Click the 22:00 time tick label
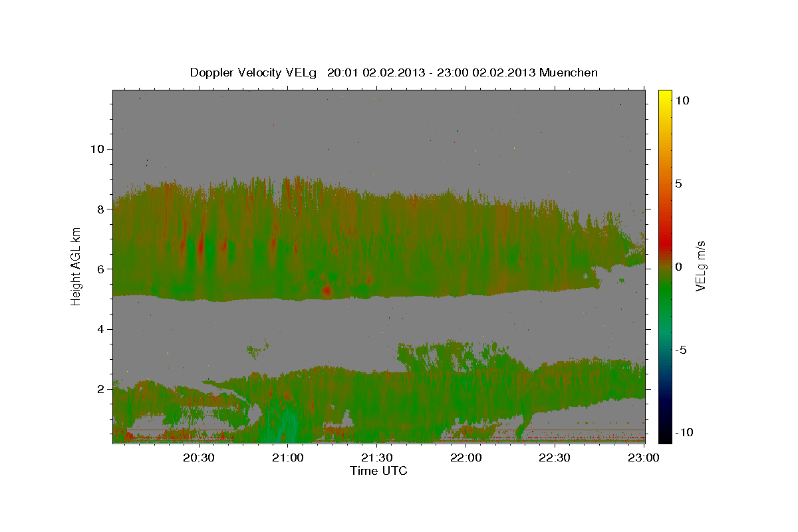The height and width of the screenshot is (532, 798). coord(466,458)
